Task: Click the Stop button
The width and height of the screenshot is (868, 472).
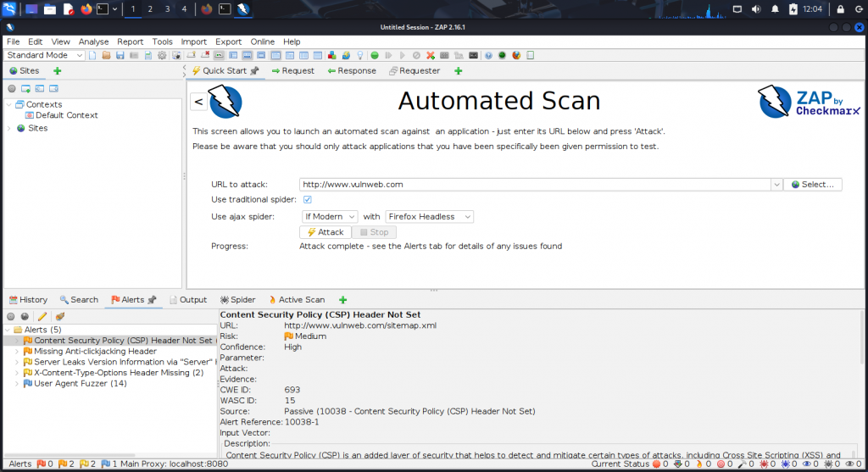Action: pos(374,232)
